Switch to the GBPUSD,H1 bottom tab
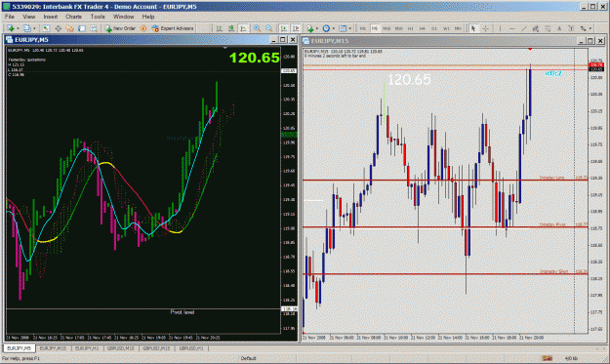Screen dimensions: 610x364 (x=191, y=348)
